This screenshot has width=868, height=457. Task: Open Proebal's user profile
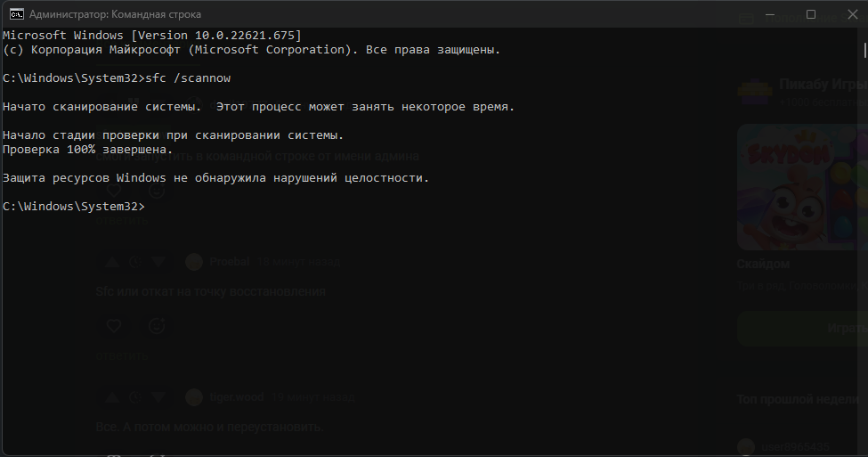point(229,262)
